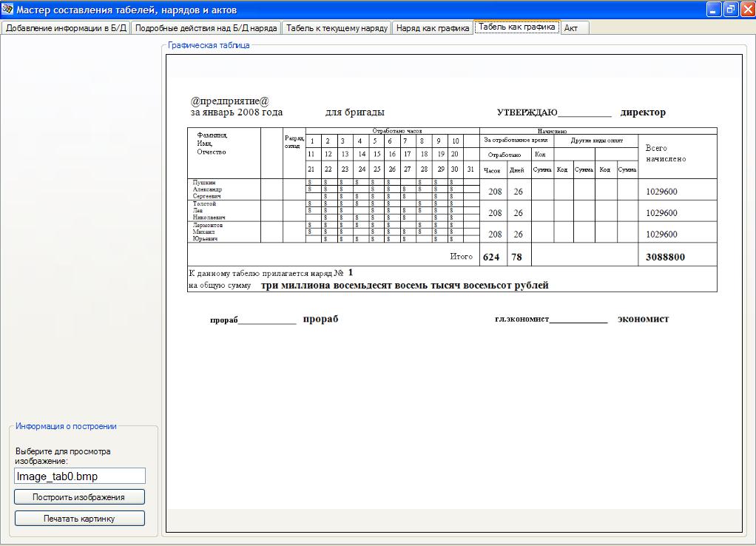Restore down the application window

730,10
